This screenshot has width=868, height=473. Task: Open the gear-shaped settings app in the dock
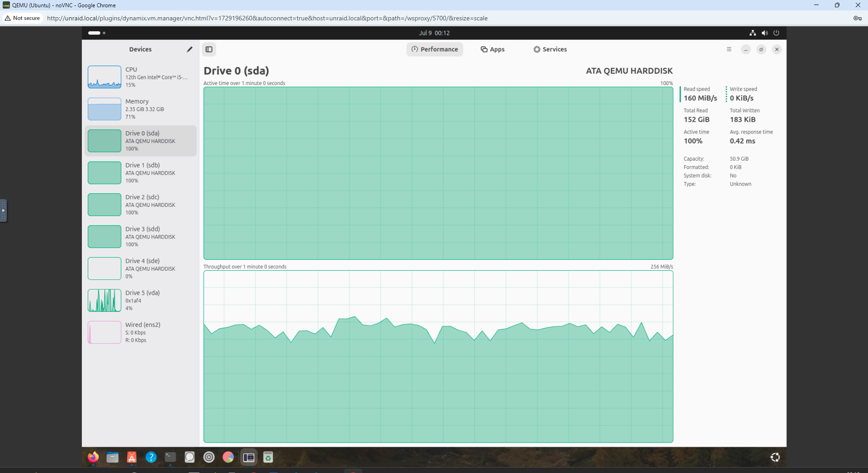[x=209, y=457]
